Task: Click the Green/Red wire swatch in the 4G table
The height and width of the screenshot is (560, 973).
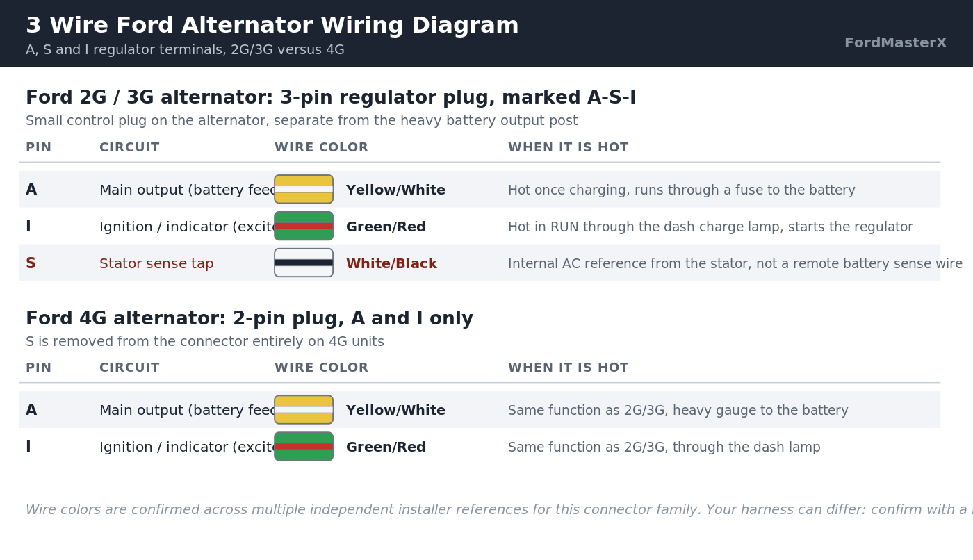Action: (304, 447)
